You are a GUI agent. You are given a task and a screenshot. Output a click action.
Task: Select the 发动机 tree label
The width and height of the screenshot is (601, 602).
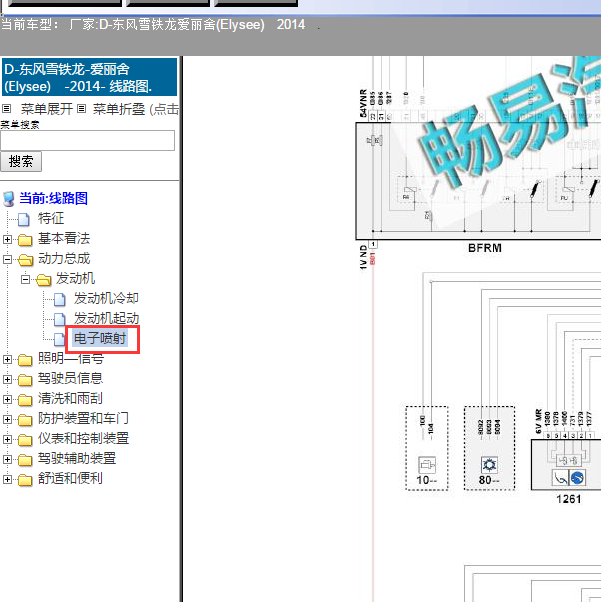tap(75, 278)
